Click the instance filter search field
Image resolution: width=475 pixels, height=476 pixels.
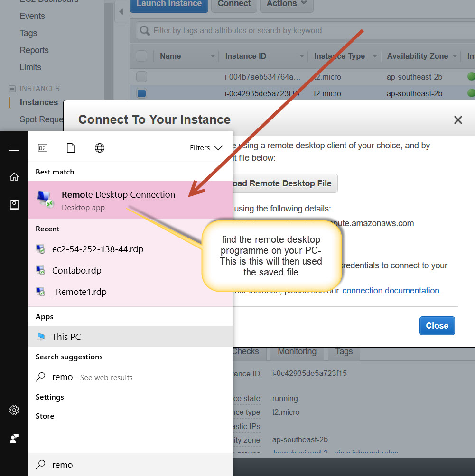[304, 31]
